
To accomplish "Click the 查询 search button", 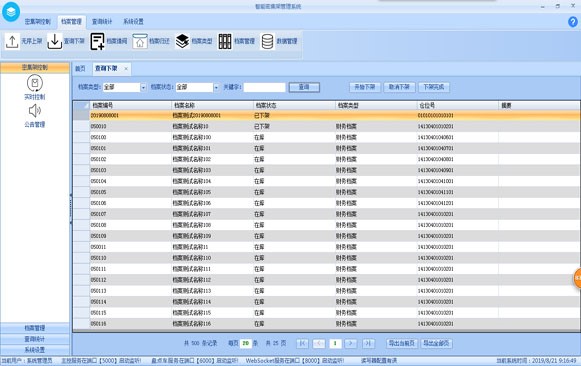I will coord(304,87).
